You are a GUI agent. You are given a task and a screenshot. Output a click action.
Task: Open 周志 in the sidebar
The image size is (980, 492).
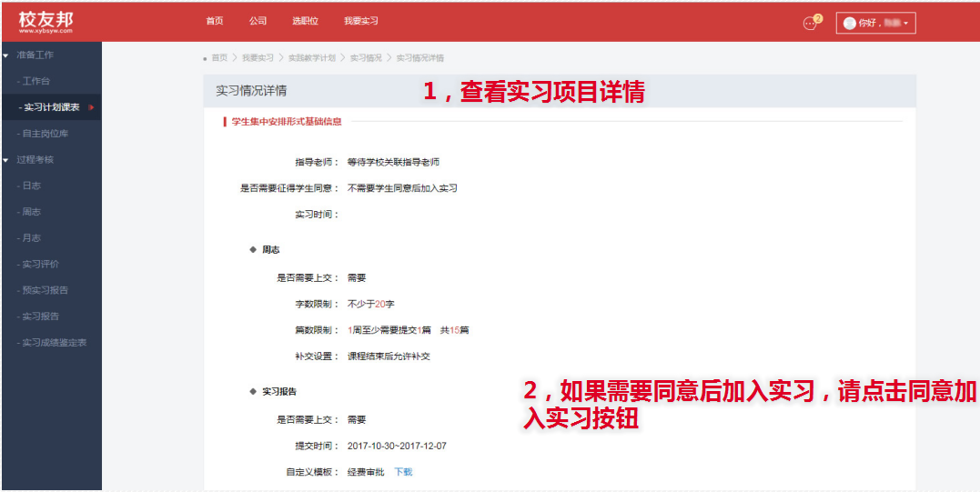point(32,212)
